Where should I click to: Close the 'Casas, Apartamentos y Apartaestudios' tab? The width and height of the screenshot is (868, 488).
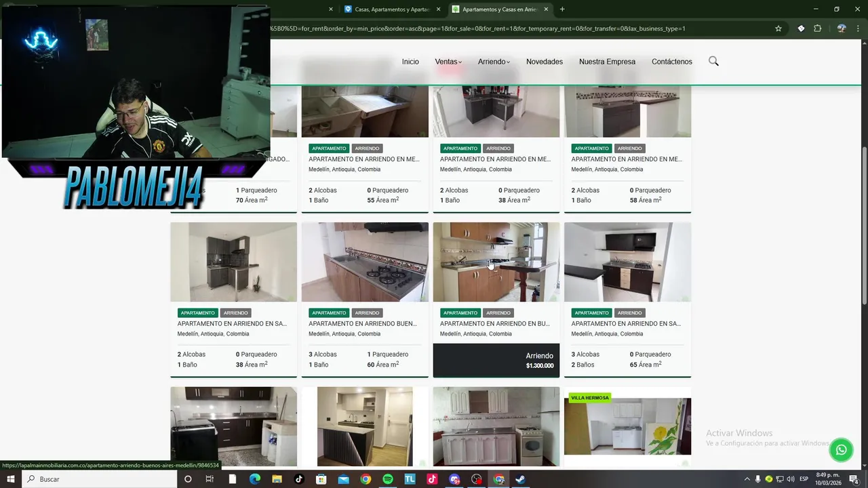pyautogui.click(x=438, y=9)
